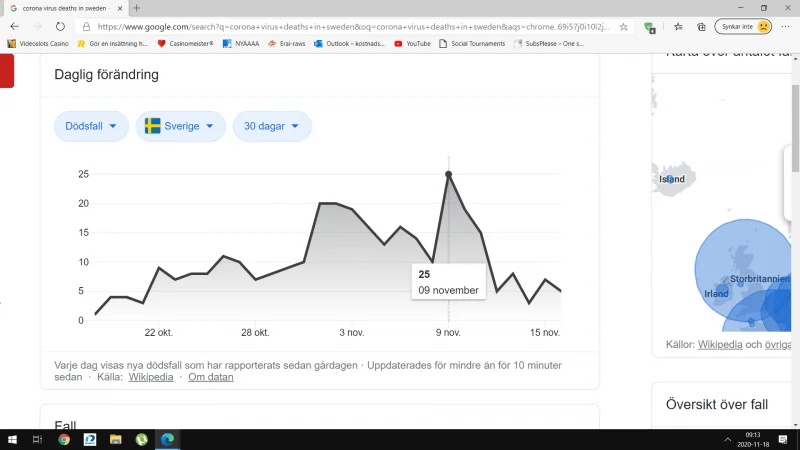The width and height of the screenshot is (800, 450).
Task: Open the Windows Start menu
Action: pyautogui.click(x=12, y=439)
